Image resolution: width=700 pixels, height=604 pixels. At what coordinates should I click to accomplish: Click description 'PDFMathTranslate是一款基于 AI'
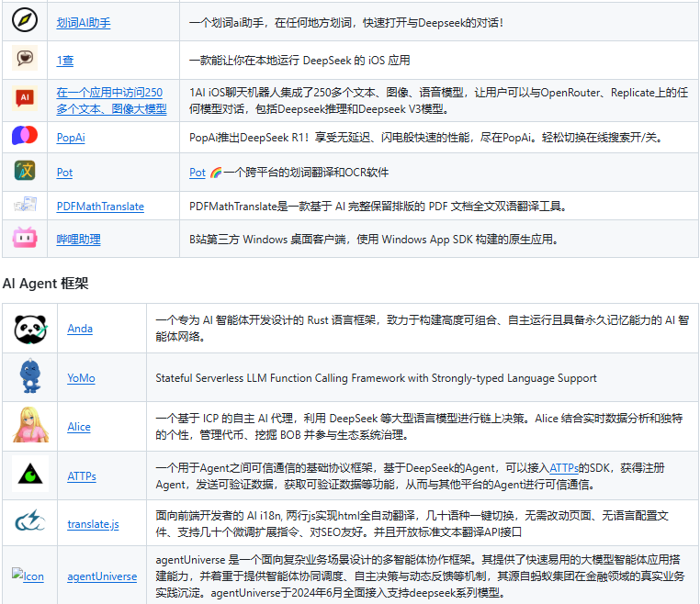coord(378,207)
